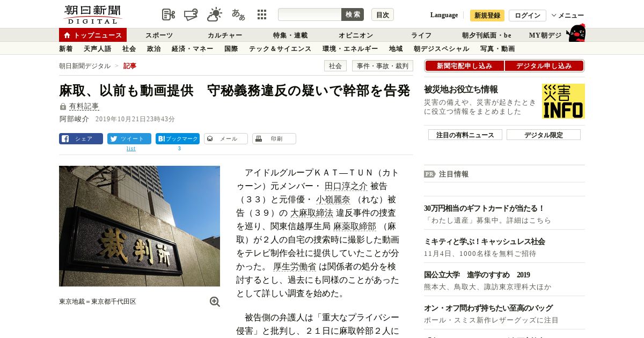This screenshot has height=338, width=644.
Task: Select 新着 in sub-navigation
Action: [x=66, y=49]
